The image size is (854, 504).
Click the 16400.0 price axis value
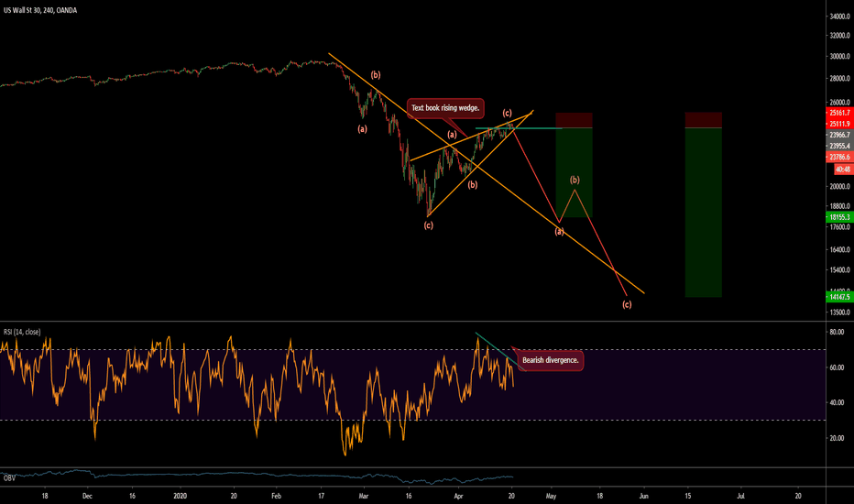[840, 249]
